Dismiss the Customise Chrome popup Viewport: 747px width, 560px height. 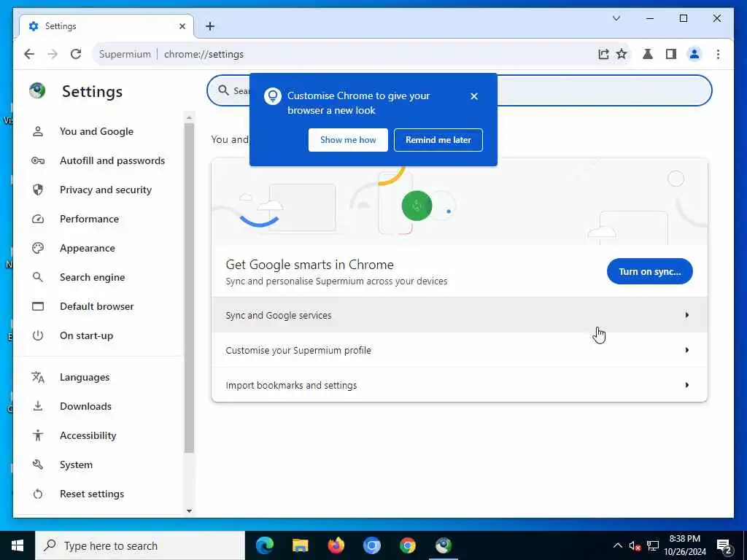474,96
